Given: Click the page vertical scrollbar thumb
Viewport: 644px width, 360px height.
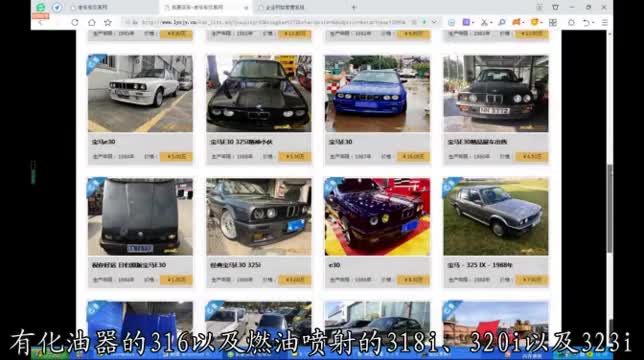Looking at the screenshot, I should 610,209.
